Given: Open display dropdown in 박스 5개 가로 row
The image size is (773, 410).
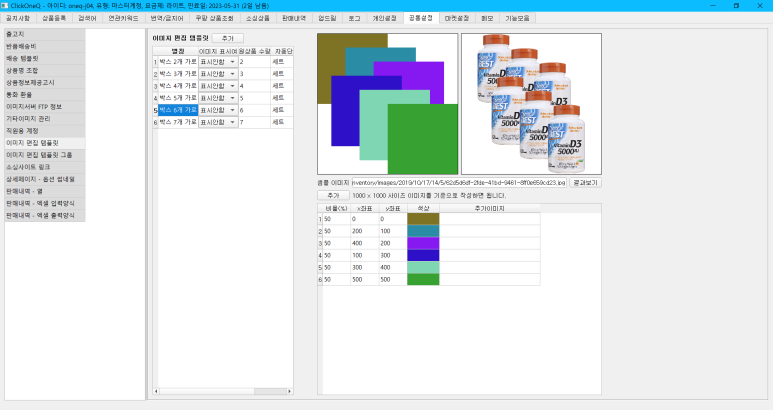Looking at the screenshot, I should coord(218,98).
